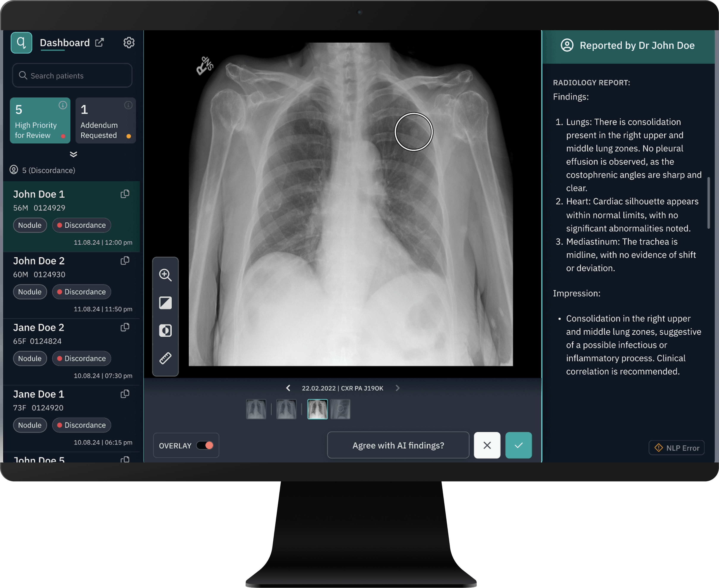Viewport: 719px width, 588px height.
Task: Select second X-ray thumbnail
Action: click(286, 409)
